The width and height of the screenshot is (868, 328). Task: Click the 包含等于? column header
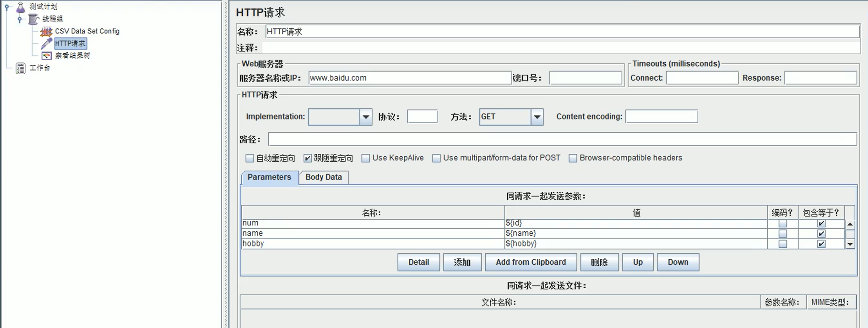tap(821, 213)
